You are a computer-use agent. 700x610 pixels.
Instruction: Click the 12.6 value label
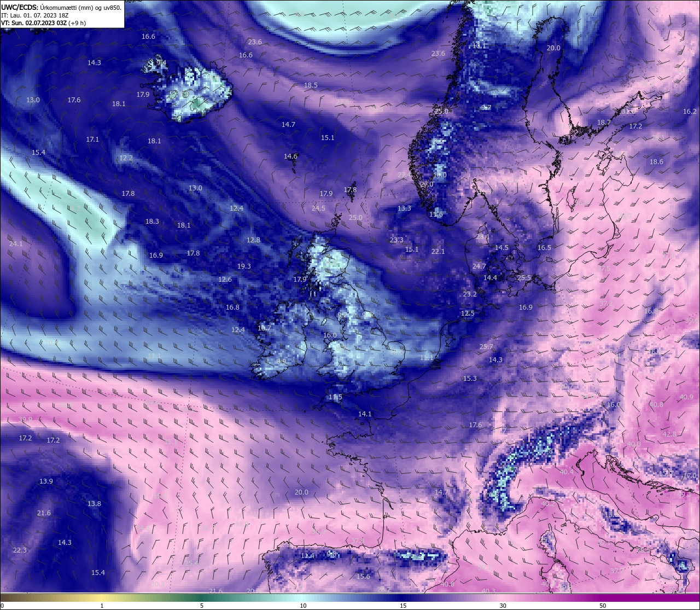[x=225, y=280]
